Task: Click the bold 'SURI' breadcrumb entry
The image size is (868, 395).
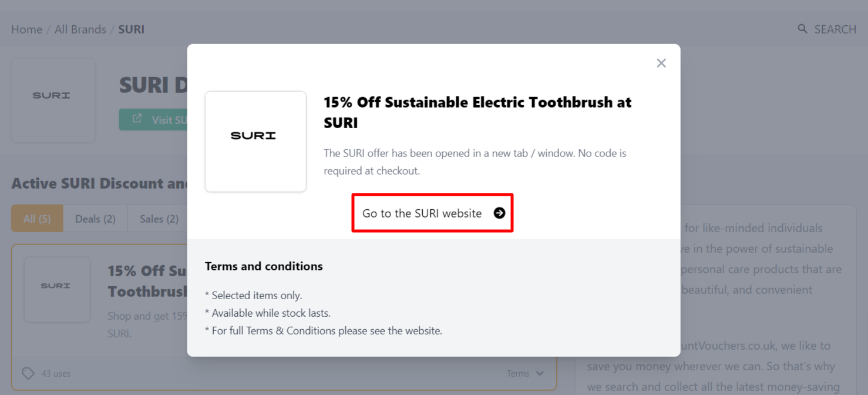Action: (131, 29)
